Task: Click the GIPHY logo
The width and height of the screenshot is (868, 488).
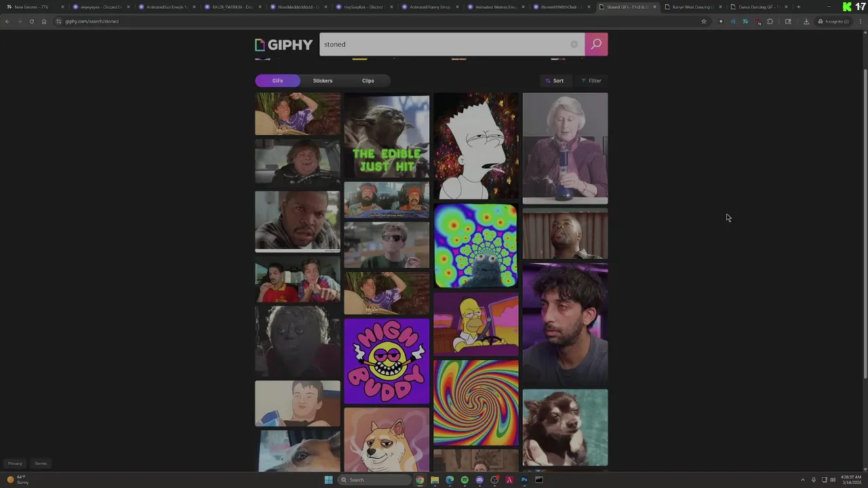Action: click(x=283, y=45)
